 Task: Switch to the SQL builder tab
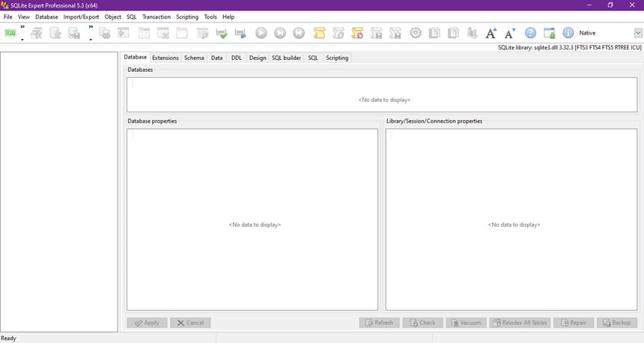(x=286, y=58)
